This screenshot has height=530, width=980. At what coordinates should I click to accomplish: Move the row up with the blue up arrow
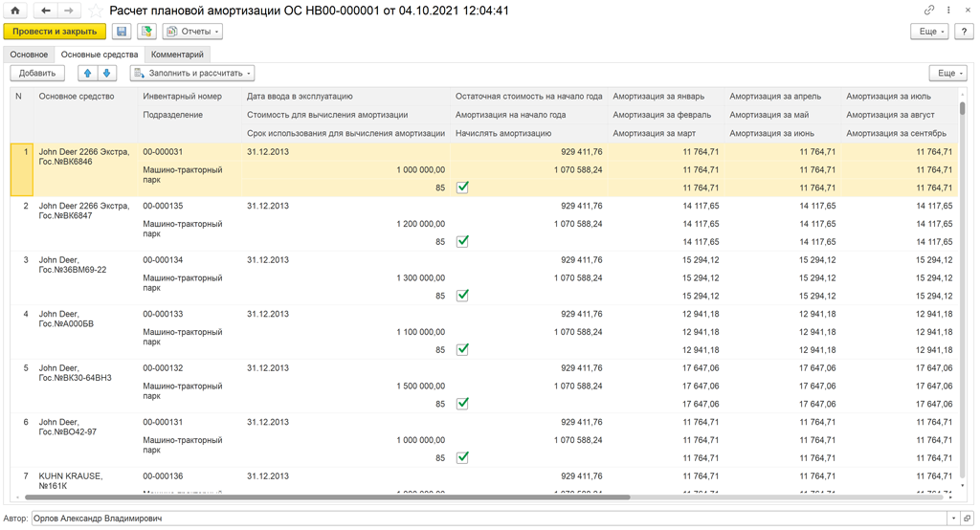tap(87, 73)
